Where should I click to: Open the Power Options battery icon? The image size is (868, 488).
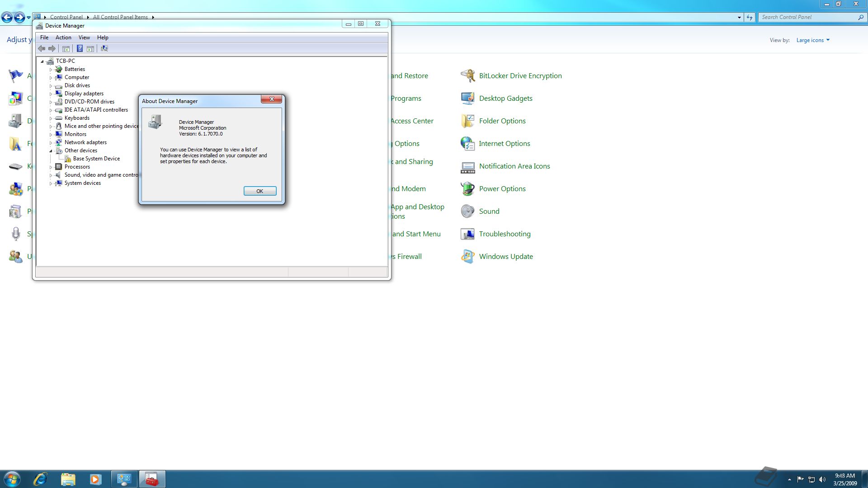[x=467, y=188]
